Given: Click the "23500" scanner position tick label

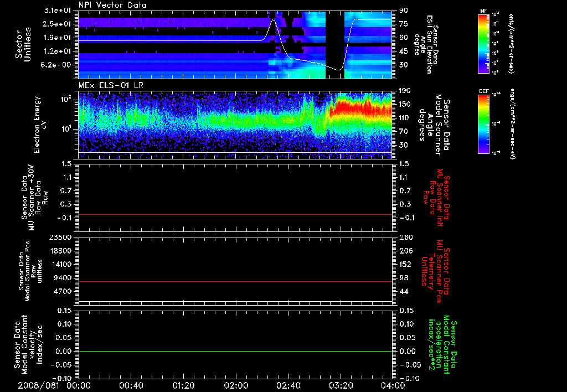Looking at the screenshot, I should 61,237.
